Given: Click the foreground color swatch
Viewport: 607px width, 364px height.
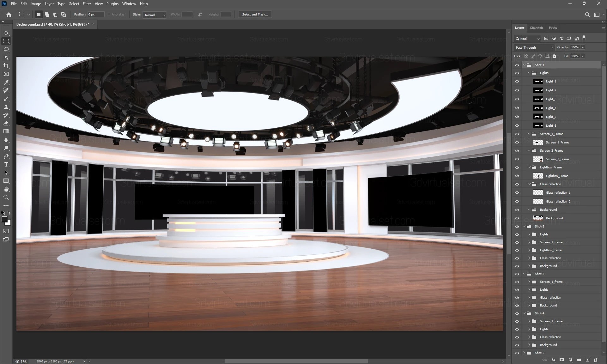Looking at the screenshot, I should (4, 219).
